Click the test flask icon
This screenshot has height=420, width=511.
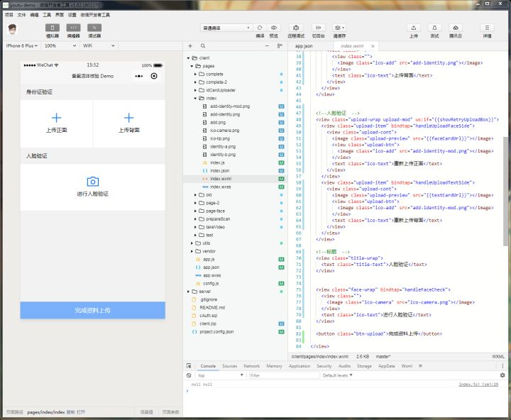point(434,28)
